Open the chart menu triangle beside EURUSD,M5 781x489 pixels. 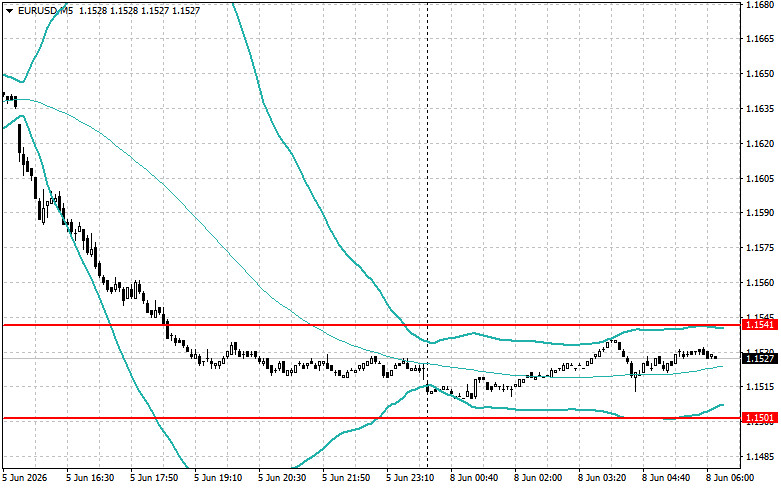coord(9,10)
